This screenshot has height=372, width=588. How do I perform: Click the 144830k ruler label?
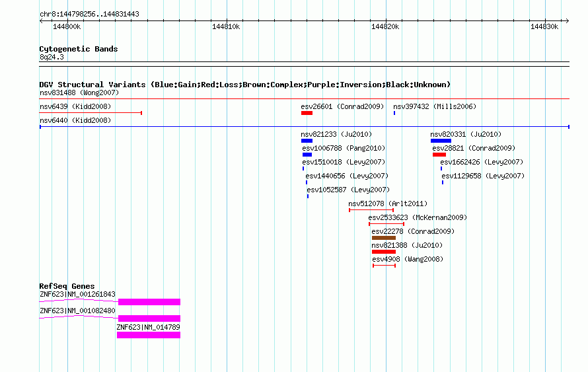(544, 26)
